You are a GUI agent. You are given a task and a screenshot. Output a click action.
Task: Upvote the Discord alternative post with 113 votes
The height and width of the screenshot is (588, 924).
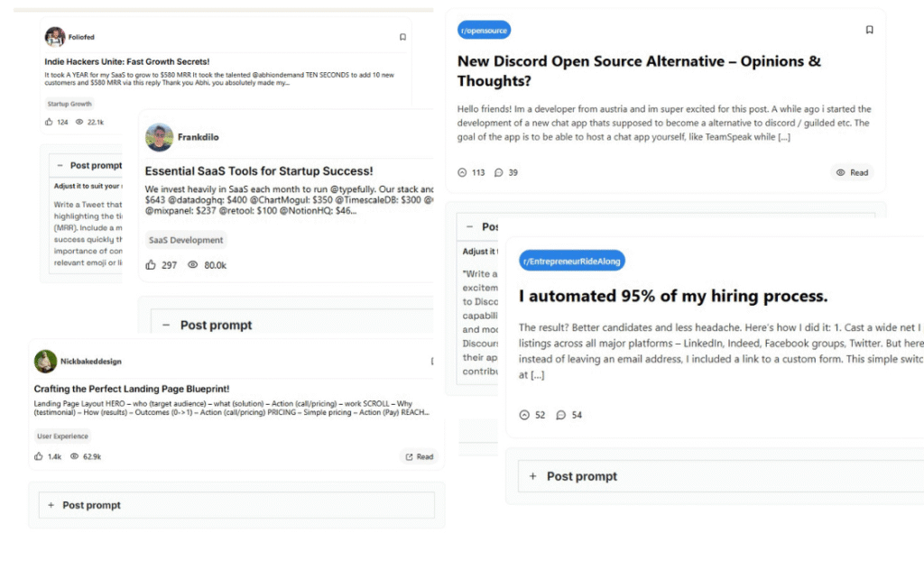coord(463,172)
